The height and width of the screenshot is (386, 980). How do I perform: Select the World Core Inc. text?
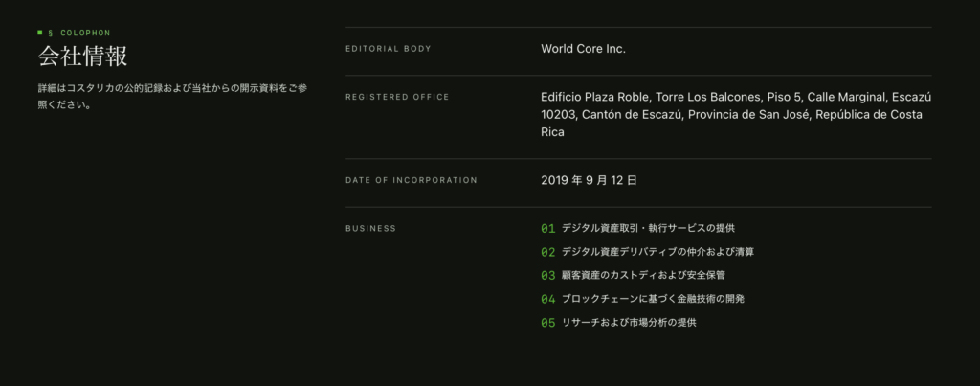click(583, 49)
